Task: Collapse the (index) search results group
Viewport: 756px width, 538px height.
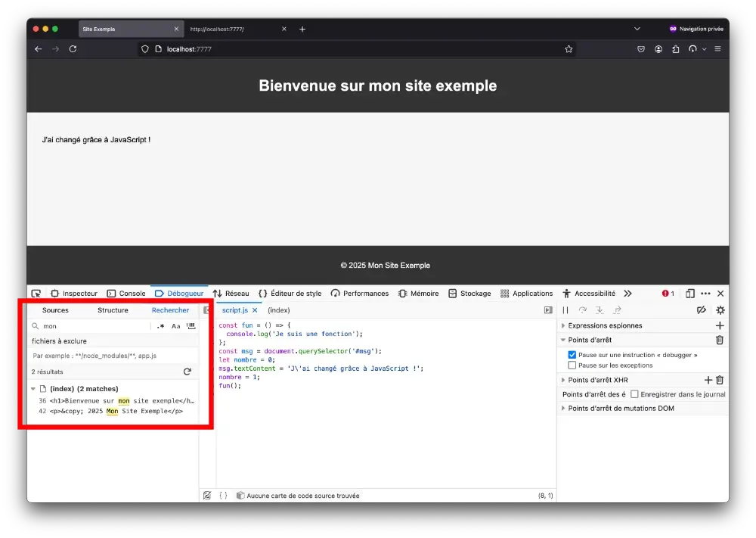Action: point(33,389)
